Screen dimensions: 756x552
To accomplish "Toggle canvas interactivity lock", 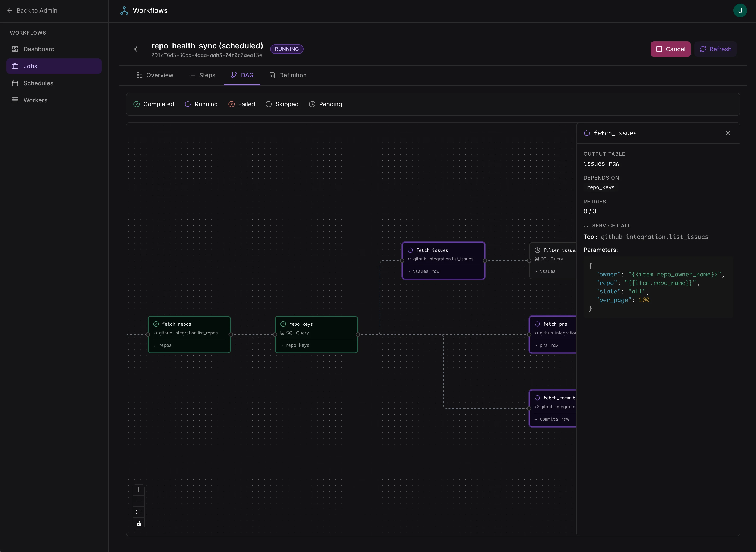I will tap(139, 524).
